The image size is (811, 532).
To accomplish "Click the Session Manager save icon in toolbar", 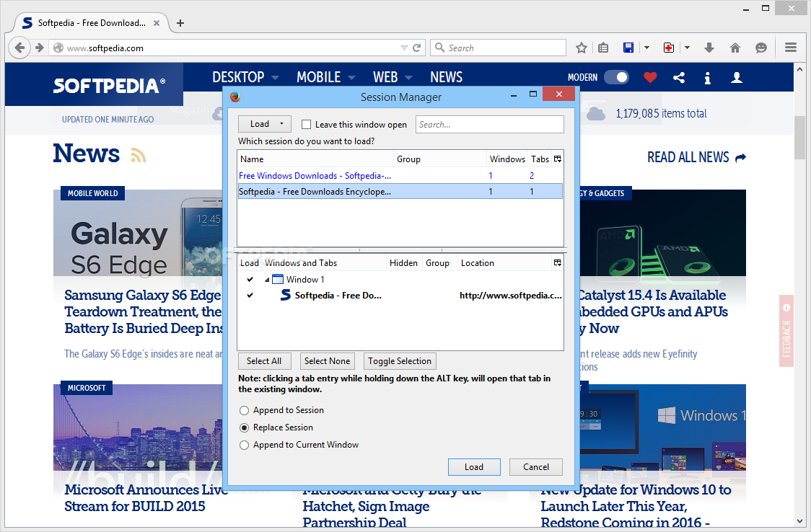I will (628, 48).
